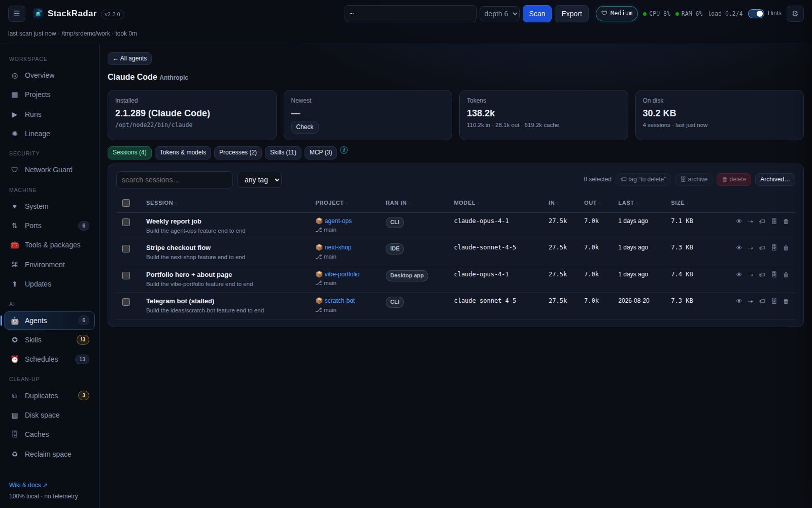Screen dimensions: 812x508
Task: Click the Export button
Action: tap(571, 14)
